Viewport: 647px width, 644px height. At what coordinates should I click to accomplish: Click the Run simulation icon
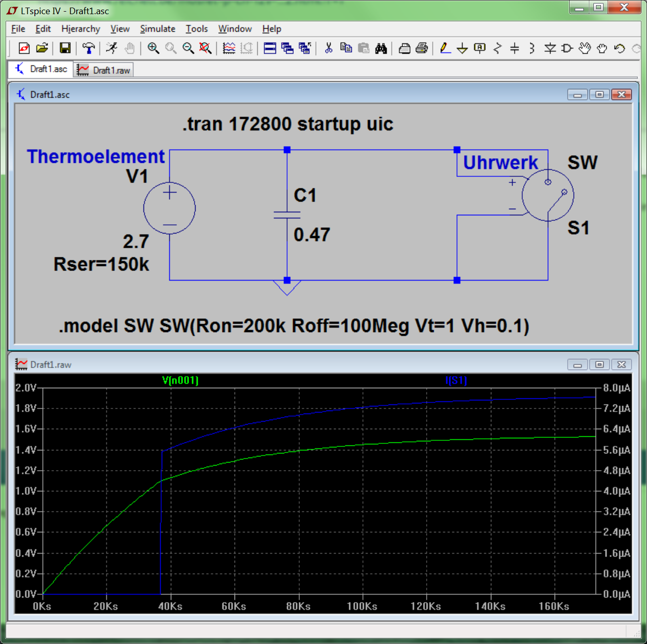point(112,48)
